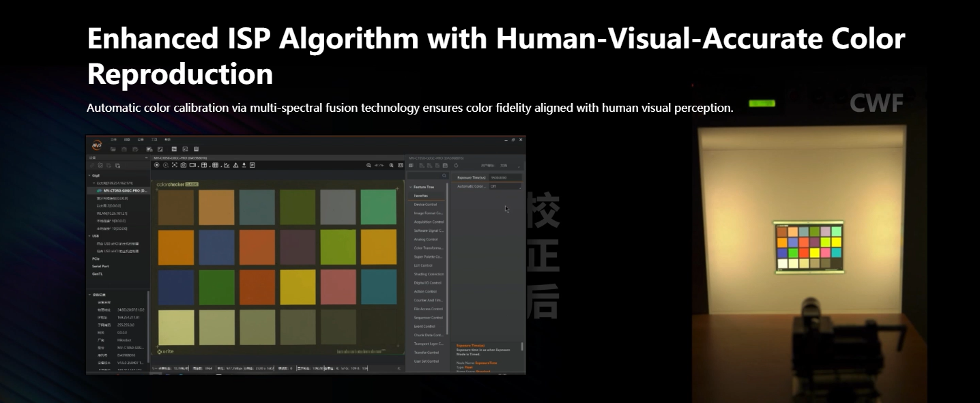
Task: Click the video record icon
Action: tap(193, 165)
